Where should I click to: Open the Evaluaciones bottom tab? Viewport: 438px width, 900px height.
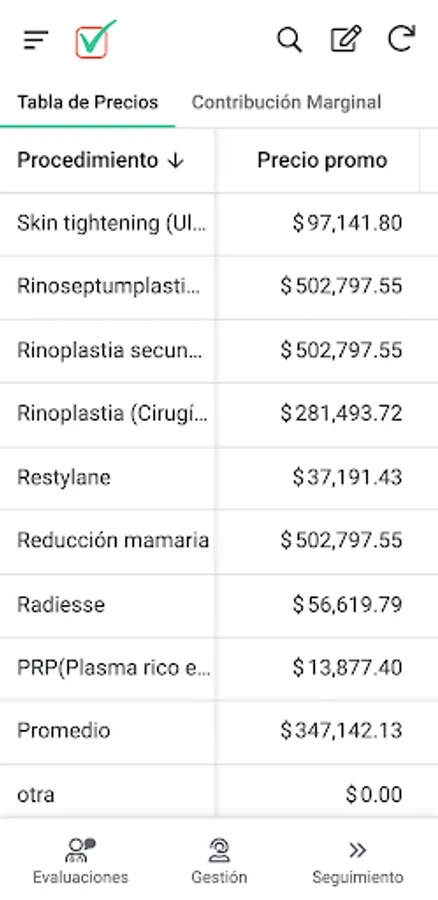(x=80, y=861)
